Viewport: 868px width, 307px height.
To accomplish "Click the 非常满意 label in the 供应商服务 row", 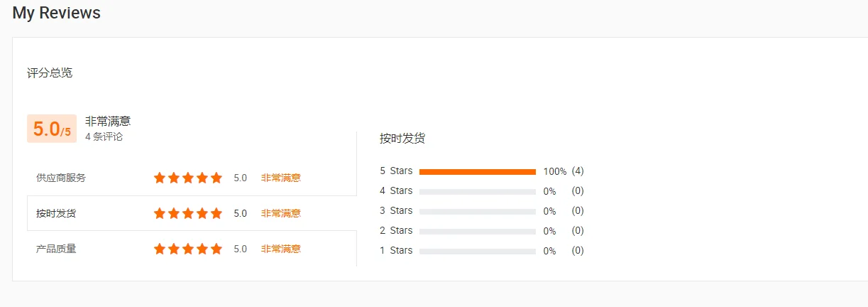I will [x=280, y=178].
